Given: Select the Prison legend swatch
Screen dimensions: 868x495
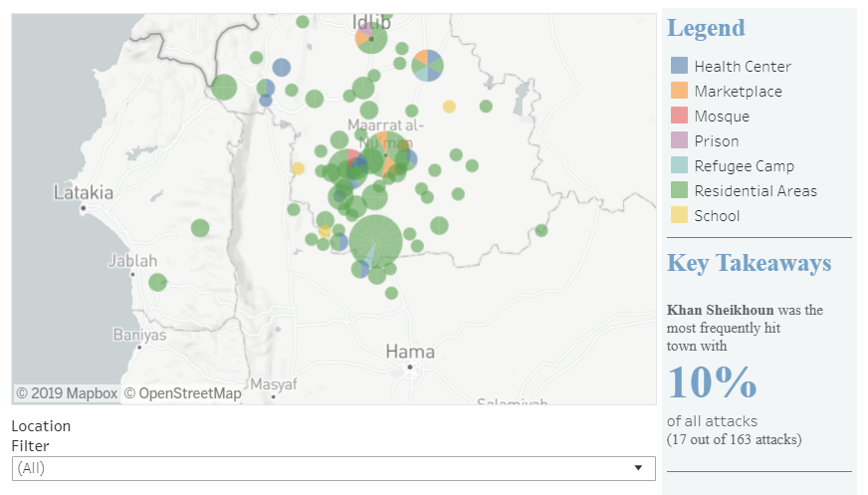Looking at the screenshot, I should (679, 140).
